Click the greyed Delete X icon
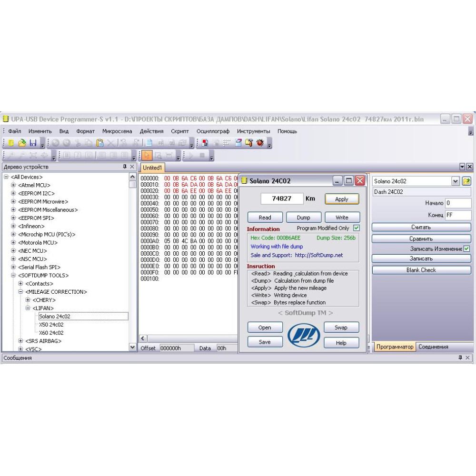 (x=111, y=143)
